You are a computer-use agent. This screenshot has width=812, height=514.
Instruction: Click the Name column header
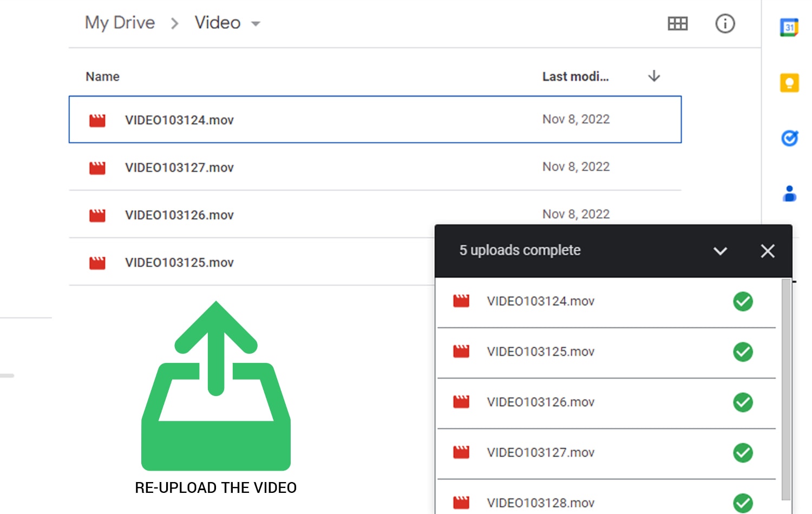pyautogui.click(x=102, y=76)
